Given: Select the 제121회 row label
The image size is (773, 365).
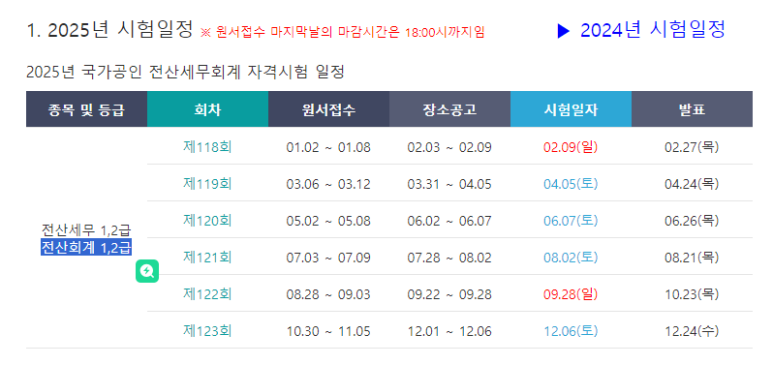Looking at the screenshot, I should pos(208,257).
